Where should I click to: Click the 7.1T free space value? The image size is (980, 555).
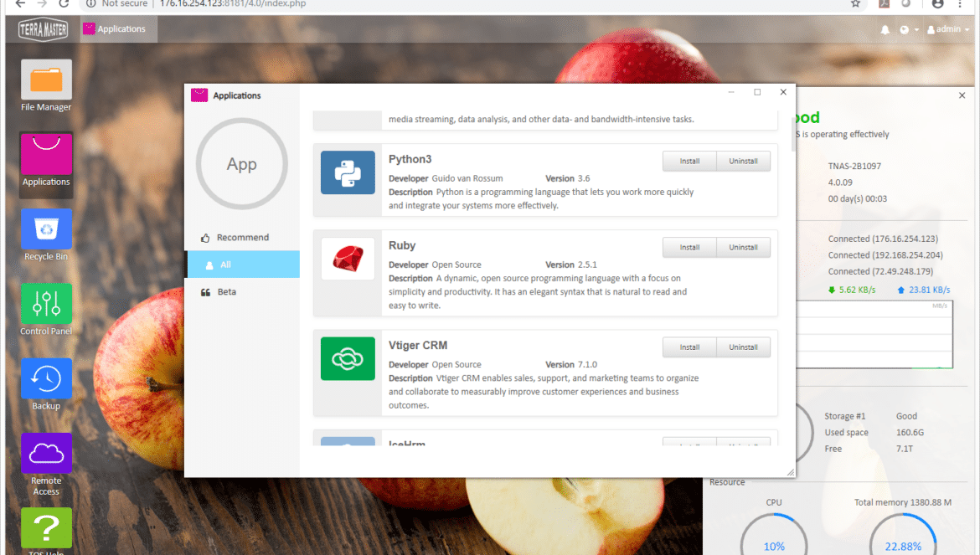[905, 448]
